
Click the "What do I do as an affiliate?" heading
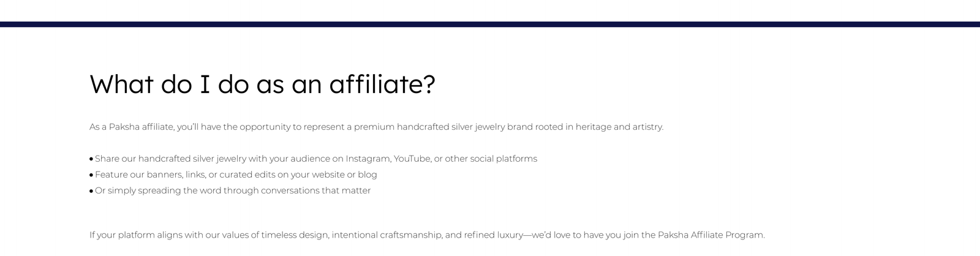(262, 84)
